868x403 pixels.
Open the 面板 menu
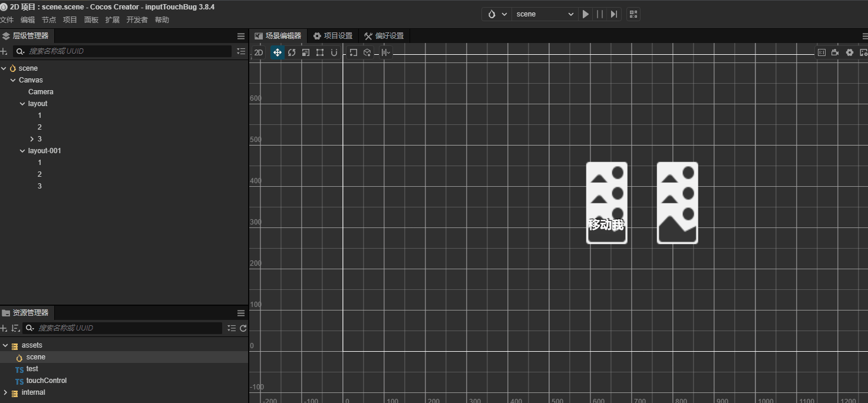(x=91, y=20)
